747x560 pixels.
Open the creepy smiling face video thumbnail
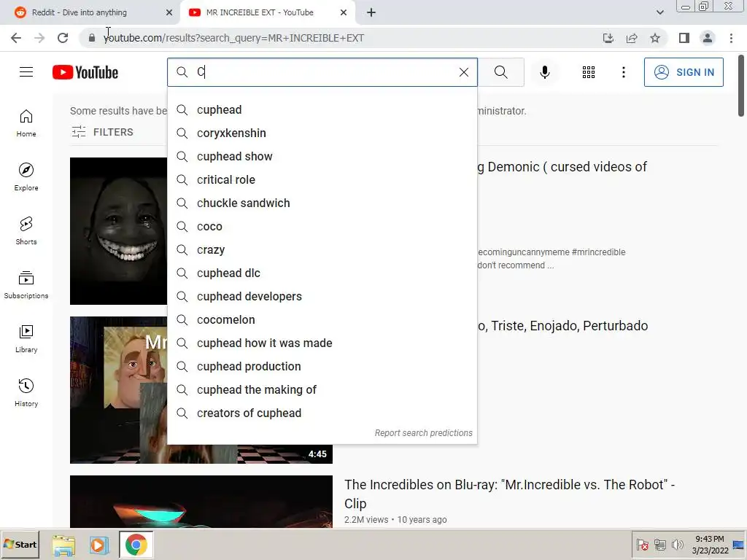click(118, 231)
